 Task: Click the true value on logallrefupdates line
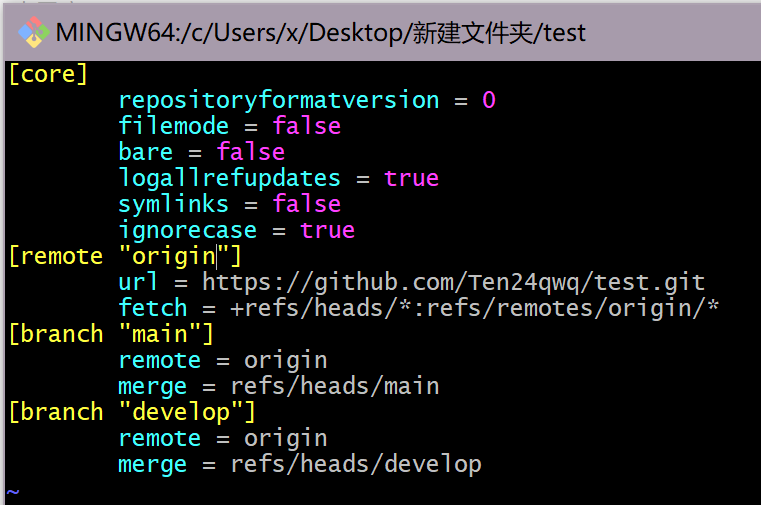[412, 178]
